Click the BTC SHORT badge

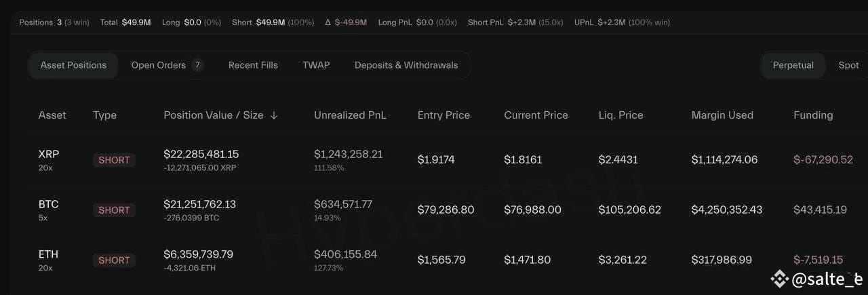coord(114,210)
